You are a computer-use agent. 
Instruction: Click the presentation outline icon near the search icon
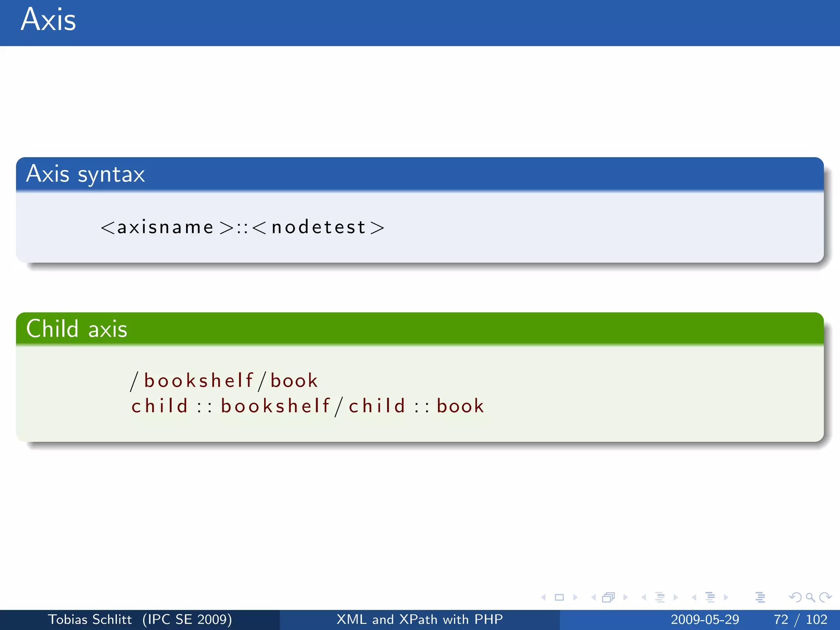(x=760, y=598)
